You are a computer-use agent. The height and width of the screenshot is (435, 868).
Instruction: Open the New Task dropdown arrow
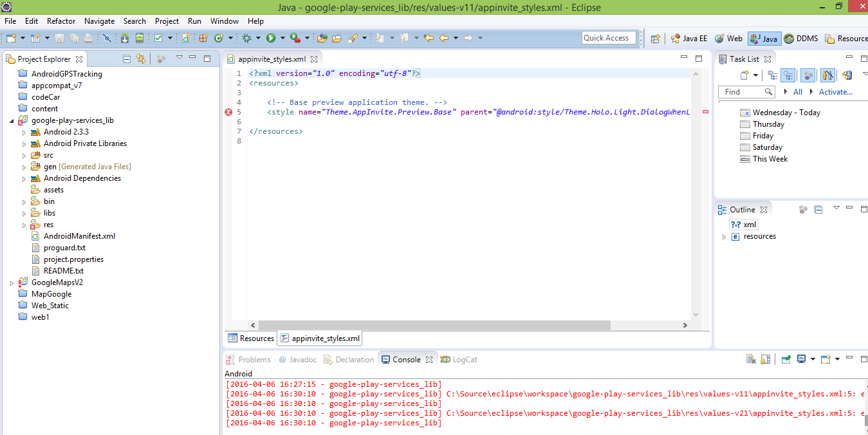tap(755, 75)
